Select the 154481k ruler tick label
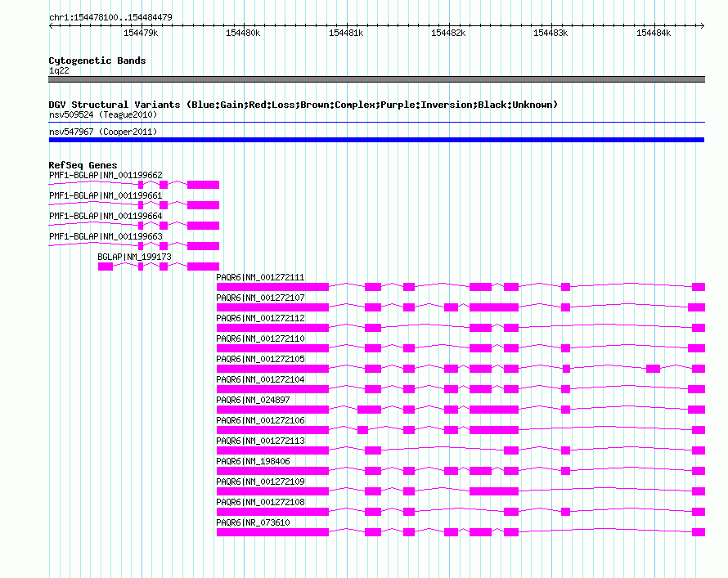The width and height of the screenshot is (728, 578). pyautogui.click(x=346, y=33)
